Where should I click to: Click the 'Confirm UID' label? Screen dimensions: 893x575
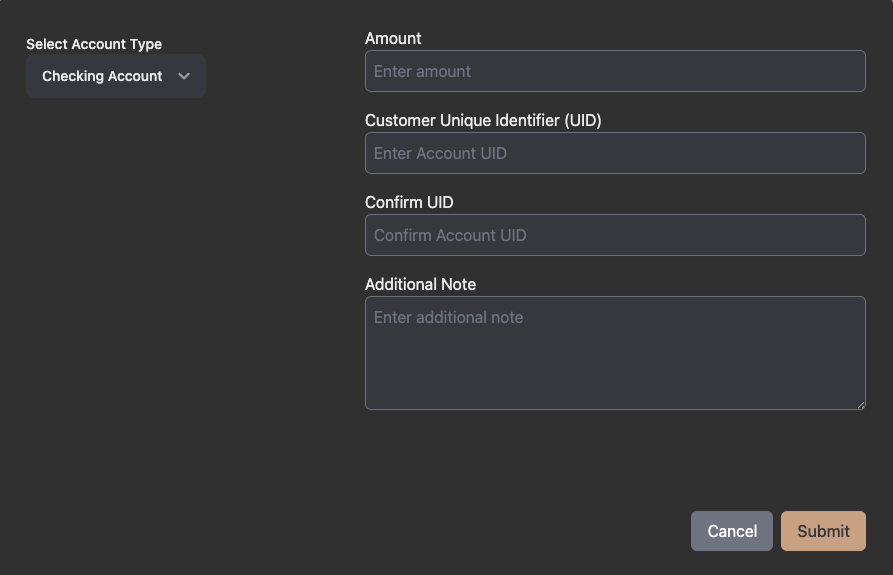[x=409, y=202]
